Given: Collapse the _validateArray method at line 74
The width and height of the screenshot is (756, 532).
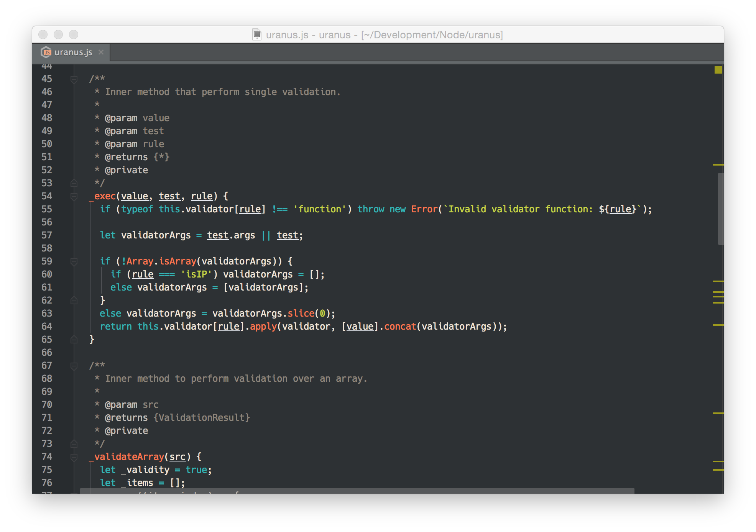Looking at the screenshot, I should coord(74,457).
